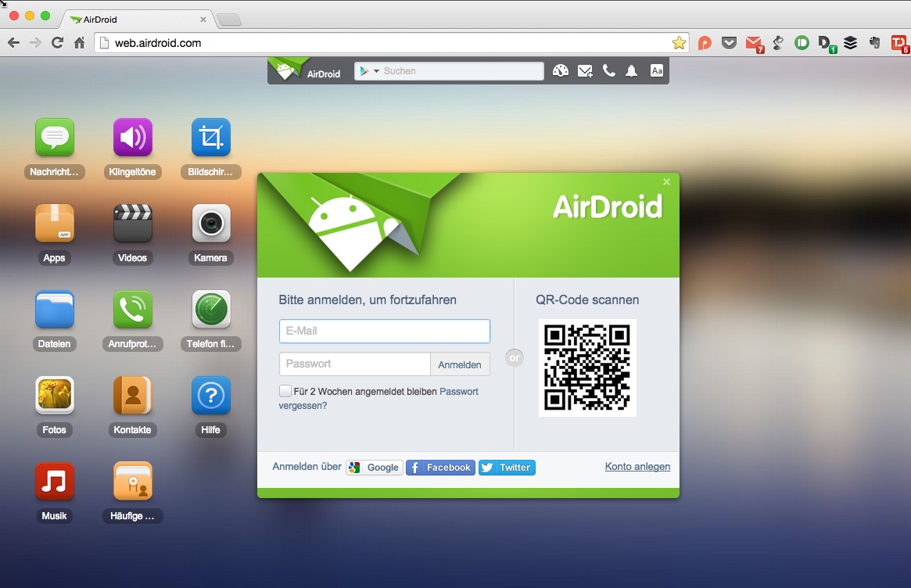Open the Klingeltöne ringtones icon
Image resolution: width=911 pixels, height=588 pixels.
132,138
